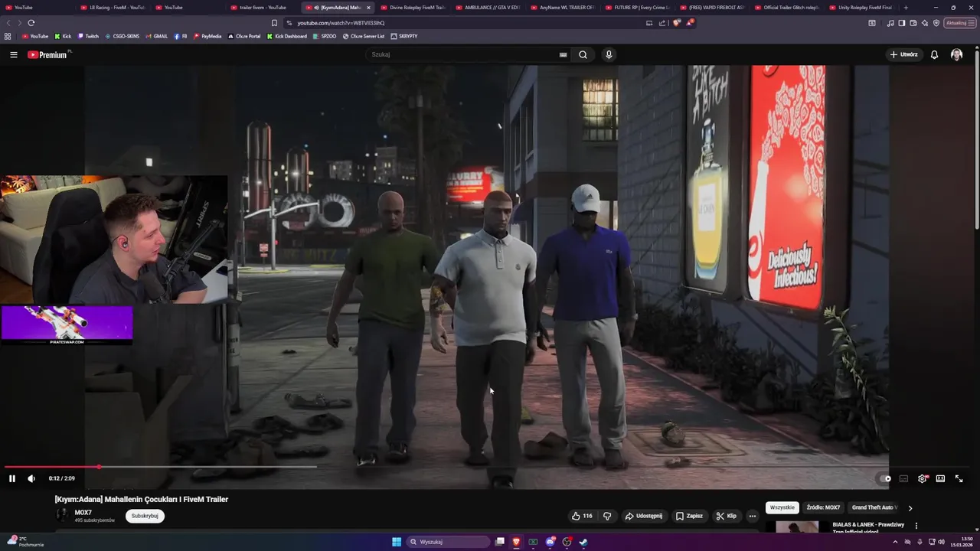
Task: Click the YouTube search magnifier button
Action: click(583, 54)
